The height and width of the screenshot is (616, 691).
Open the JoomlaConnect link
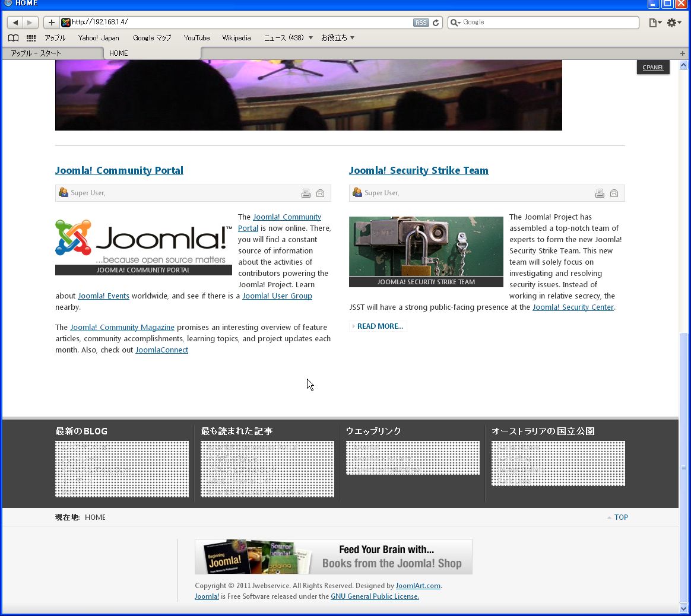tap(161, 350)
